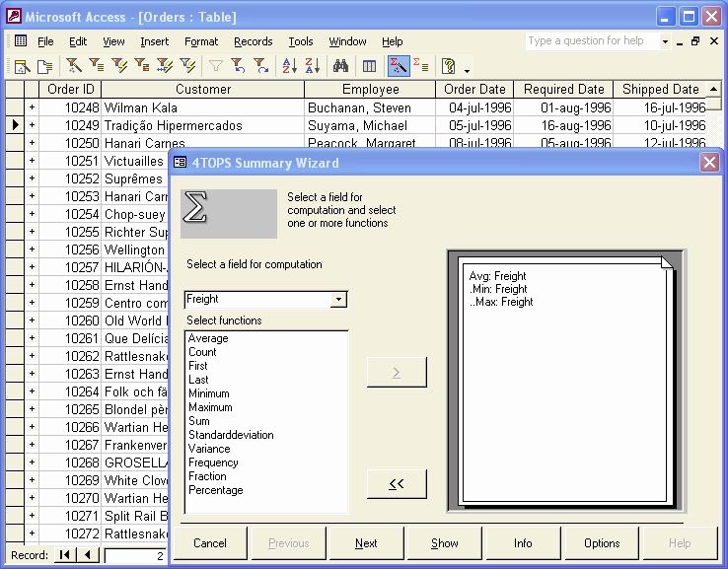The image size is (728, 569).
Task: Click the help question mark toolbar icon
Action: pos(449,65)
